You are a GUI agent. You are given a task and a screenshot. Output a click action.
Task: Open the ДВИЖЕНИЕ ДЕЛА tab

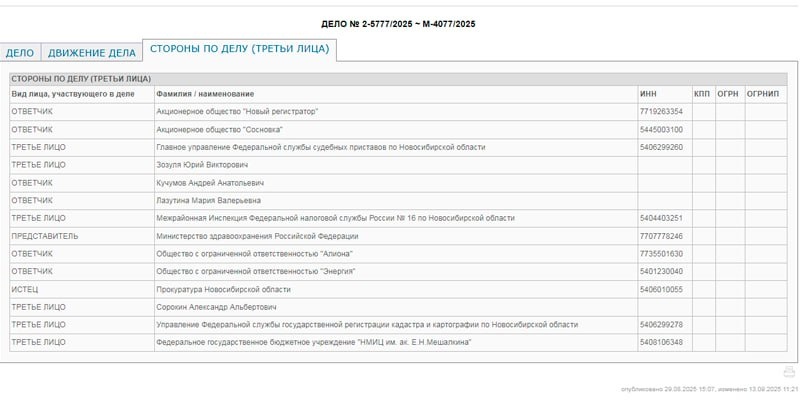tap(92, 53)
